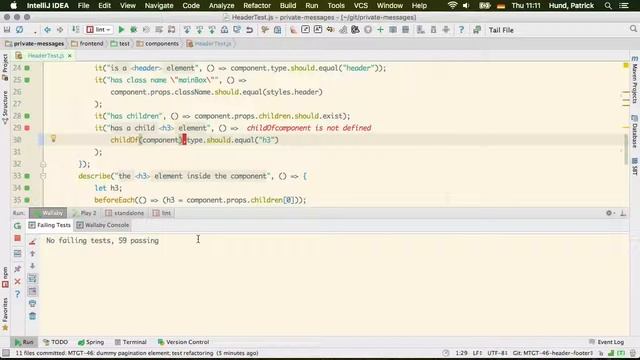Click the test breadcrumb folder
This screenshot has width=640, height=360.
tap(120, 44)
